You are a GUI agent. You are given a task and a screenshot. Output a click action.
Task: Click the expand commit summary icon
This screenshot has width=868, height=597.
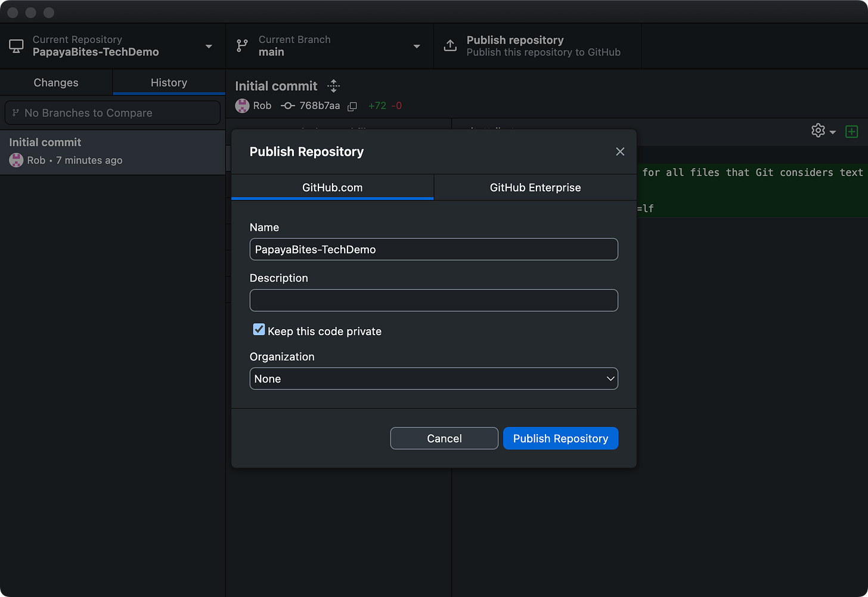point(334,86)
